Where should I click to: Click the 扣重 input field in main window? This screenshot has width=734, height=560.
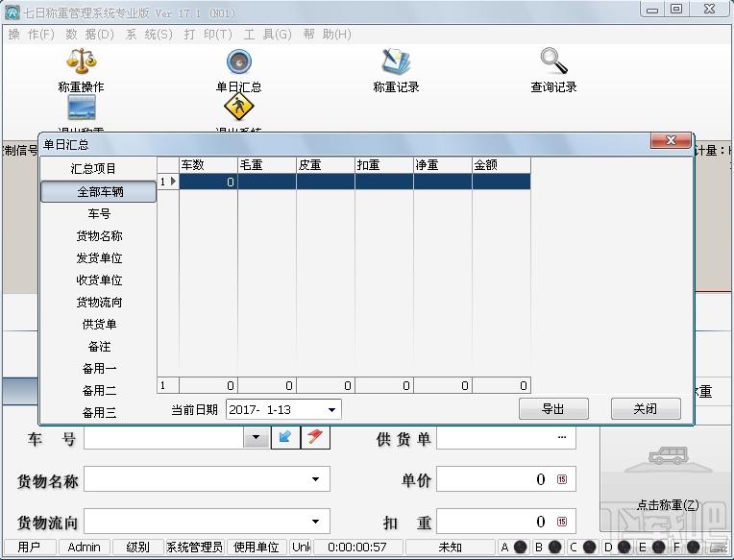pyautogui.click(x=505, y=522)
